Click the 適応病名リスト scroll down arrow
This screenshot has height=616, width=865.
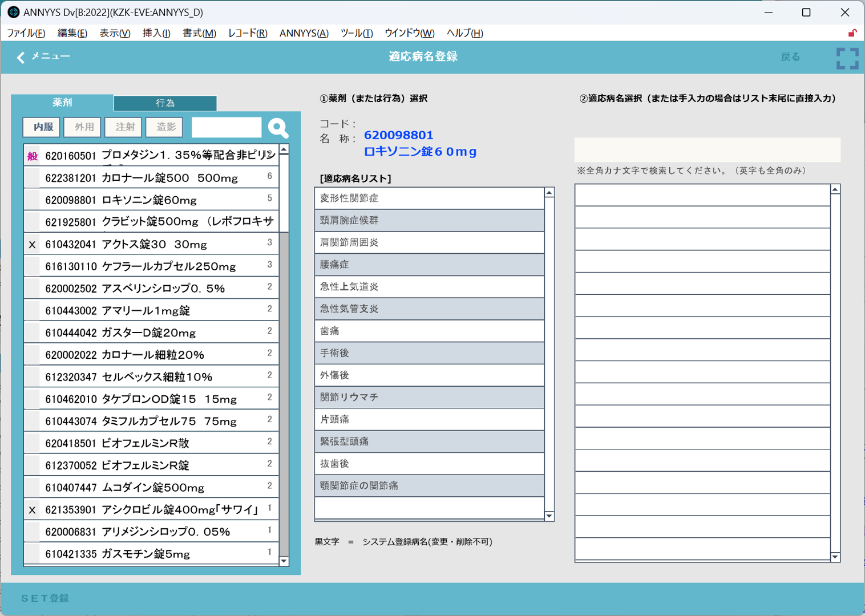point(549,516)
